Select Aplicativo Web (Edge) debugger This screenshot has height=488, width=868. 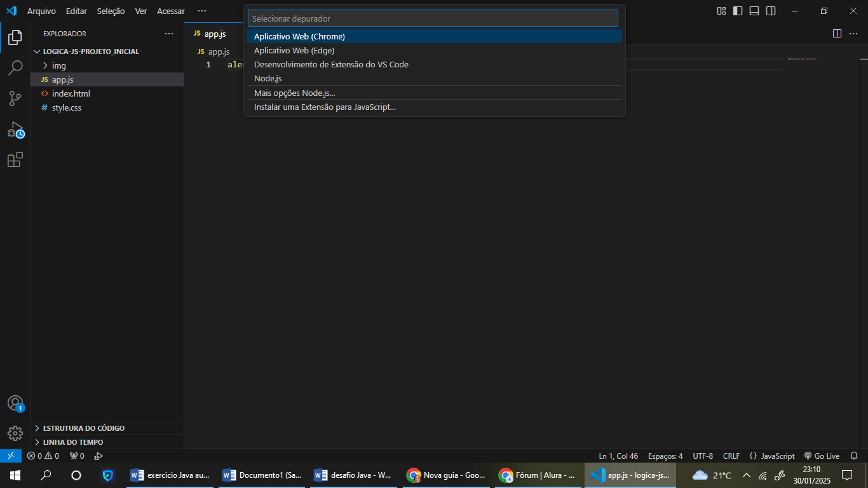coord(435,50)
